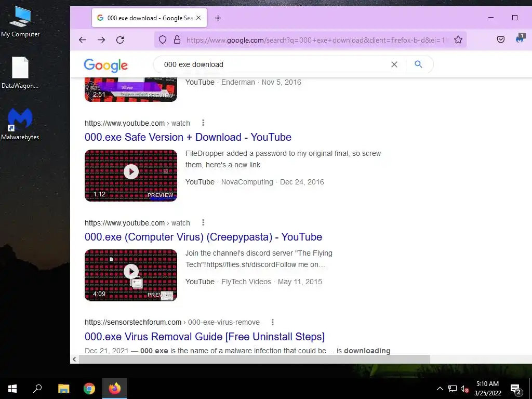Screen dimensions: 532x399
Task: Show hidden tray icons chevron
Action: pos(440,389)
